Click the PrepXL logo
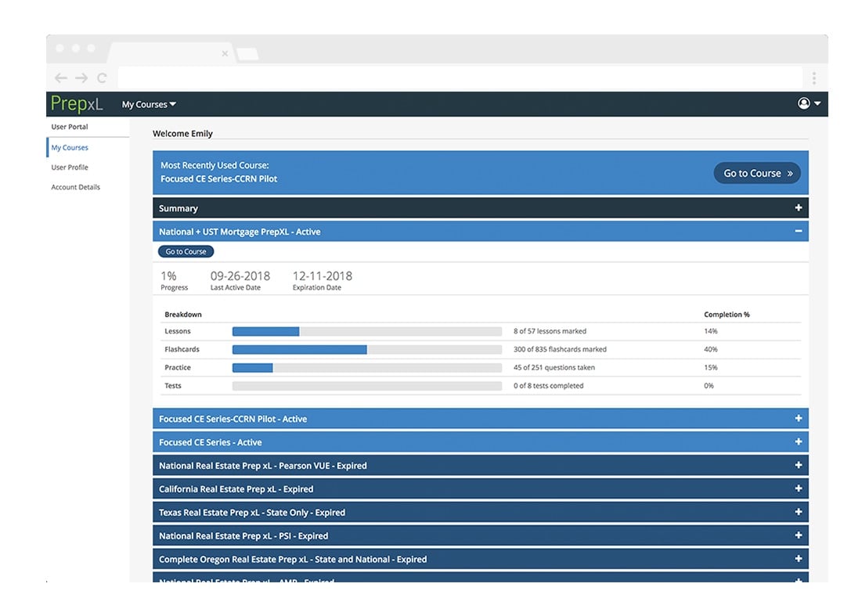 (77, 104)
